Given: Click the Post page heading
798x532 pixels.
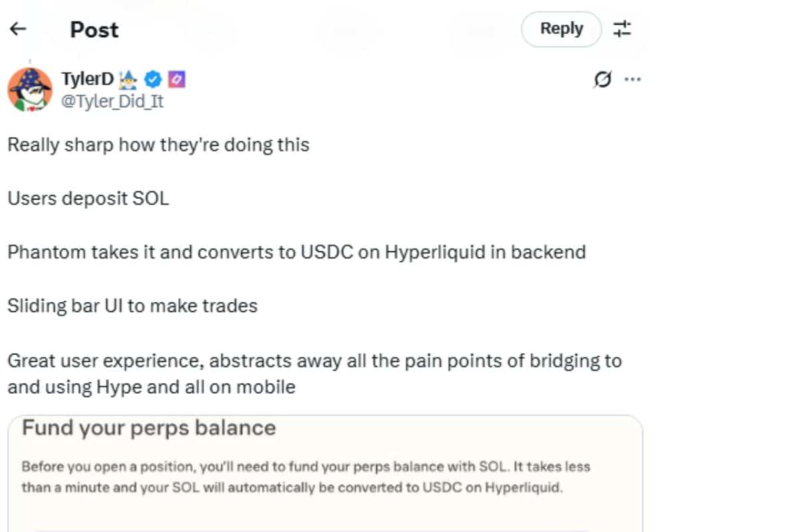Looking at the screenshot, I should pos(94,30).
